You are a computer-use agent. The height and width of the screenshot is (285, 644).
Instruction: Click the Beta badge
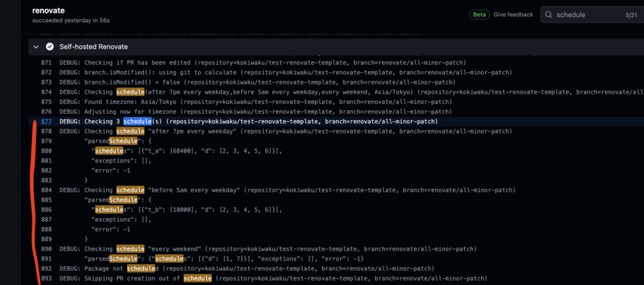coord(479,14)
